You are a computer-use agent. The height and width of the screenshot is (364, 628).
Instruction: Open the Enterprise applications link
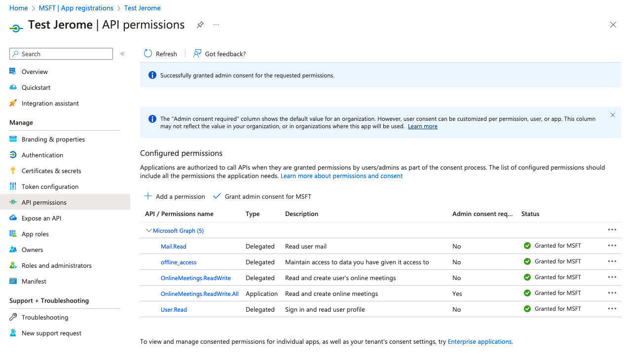click(480, 341)
